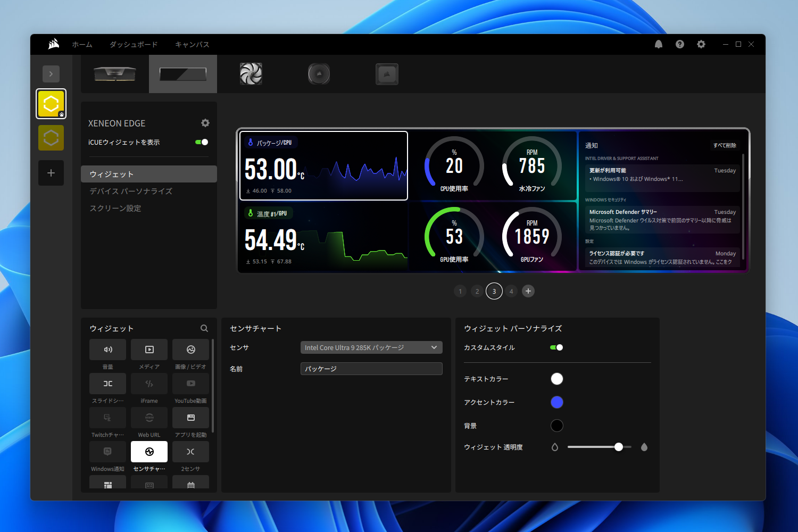798x532 pixels.
Task: Select the アプリを起動 widget
Action: click(190, 418)
